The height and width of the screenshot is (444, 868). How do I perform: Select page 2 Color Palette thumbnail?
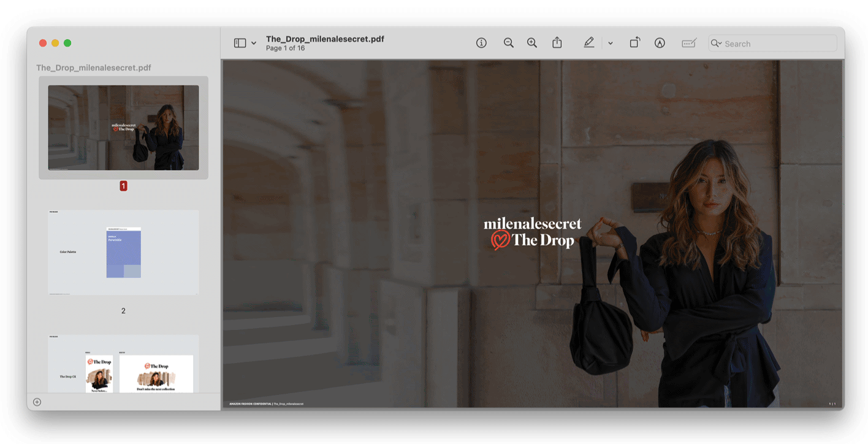[x=123, y=252]
